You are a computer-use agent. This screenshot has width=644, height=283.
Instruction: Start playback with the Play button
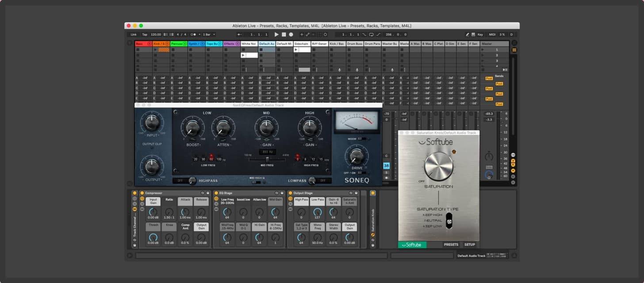coord(276,34)
